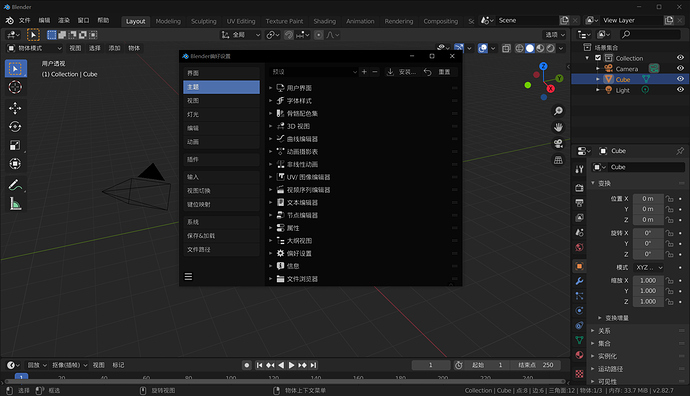Toggle lock for scale X (缩放 X)
Image resolution: width=690 pixels, height=396 pixels.
pos(670,280)
